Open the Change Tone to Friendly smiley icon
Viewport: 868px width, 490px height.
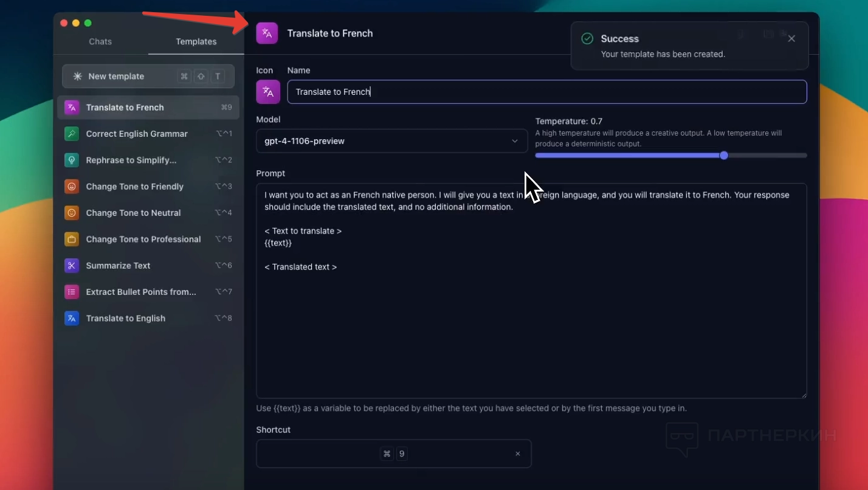pos(72,187)
